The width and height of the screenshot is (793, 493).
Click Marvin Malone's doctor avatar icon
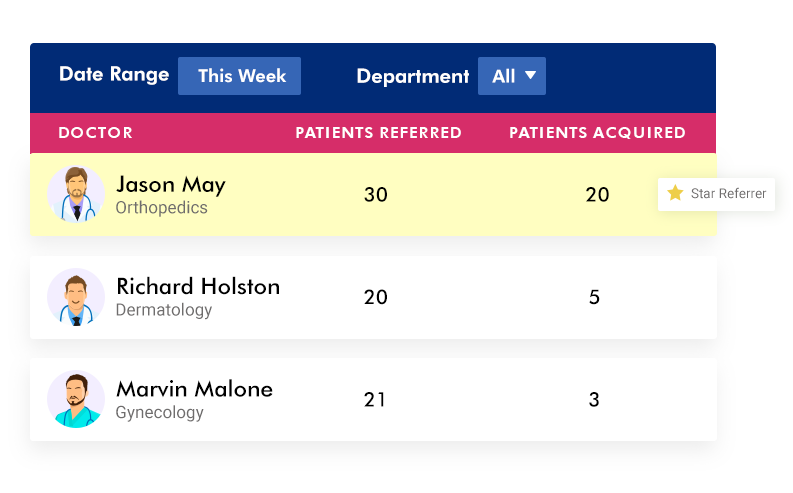[x=76, y=399]
